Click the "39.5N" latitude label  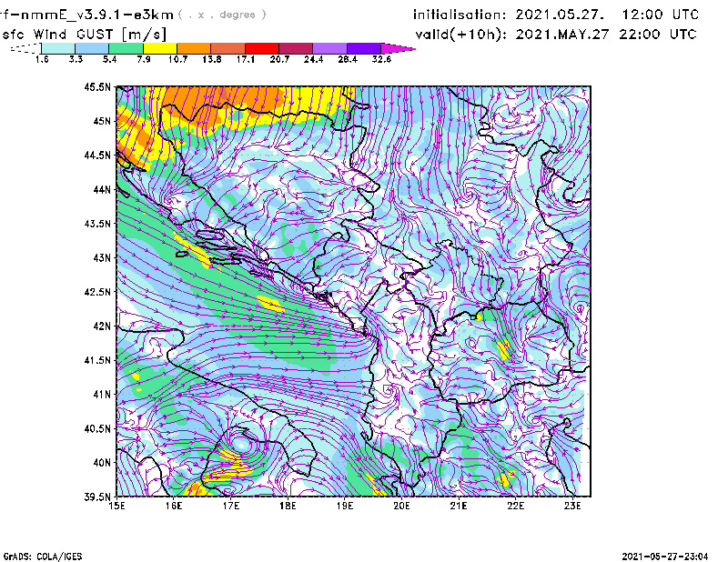pos(97,497)
